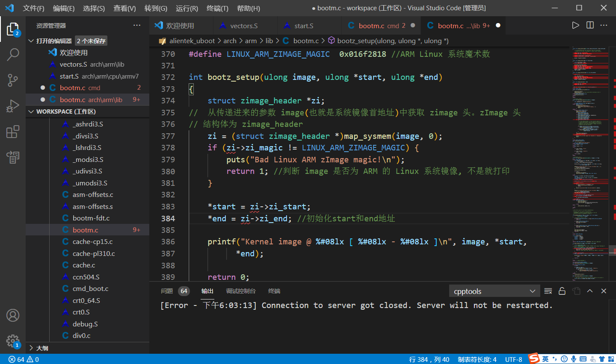Viewport: 616px width, 364px height.
Task: Open the sixth activity bar panel icon
Action: coord(13,157)
